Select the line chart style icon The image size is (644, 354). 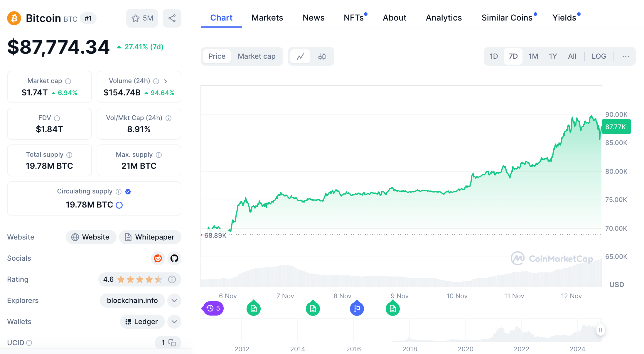[300, 56]
